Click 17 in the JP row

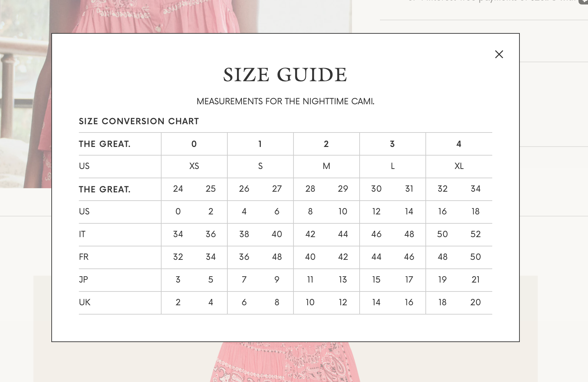click(x=409, y=279)
